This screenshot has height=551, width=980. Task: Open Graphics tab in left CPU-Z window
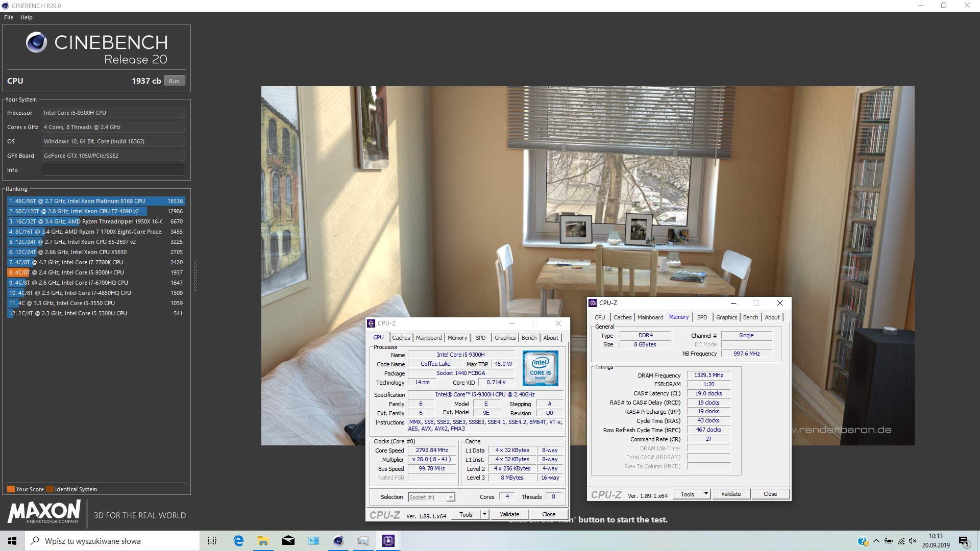pos(505,338)
